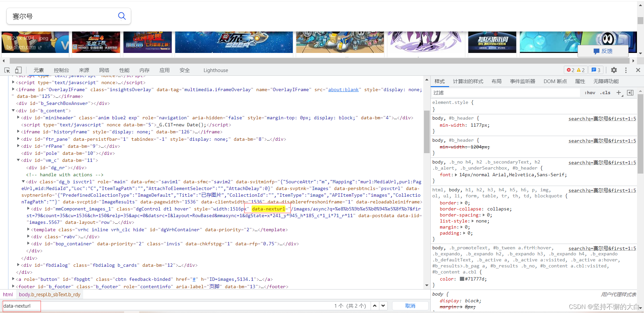Expand the dgVrhContainer template node
The image size is (644, 313).
click(29, 229)
